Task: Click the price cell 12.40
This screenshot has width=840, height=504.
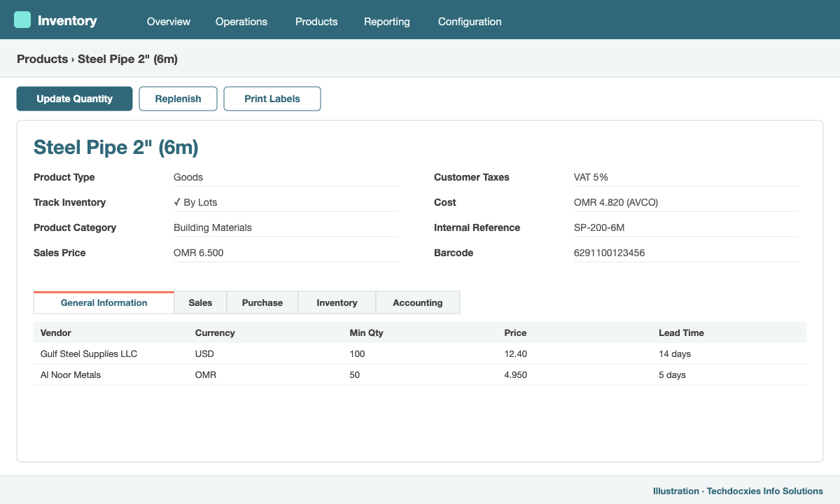Action: point(516,353)
